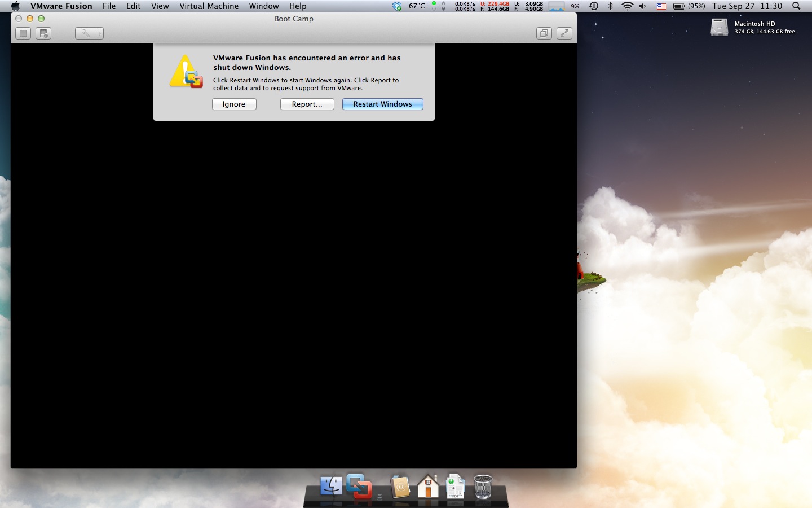Click the volume speaker icon
This screenshot has height=508, width=812.
click(x=643, y=6)
